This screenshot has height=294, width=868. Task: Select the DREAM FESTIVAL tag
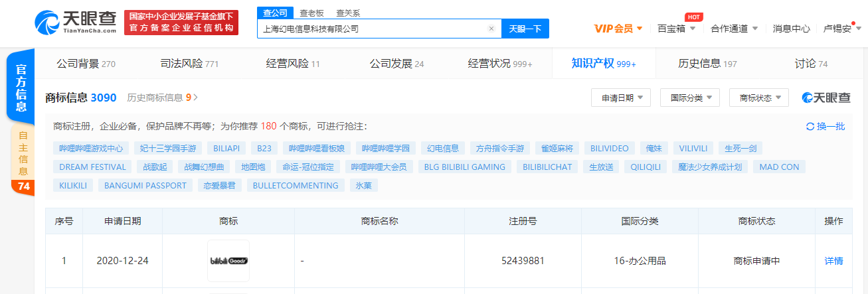point(92,167)
